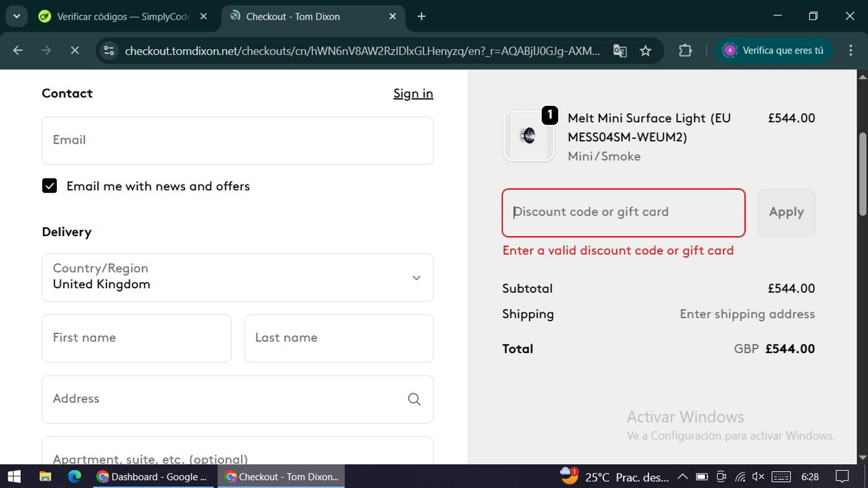
Task: Stop loading the page
Action: click(x=75, y=51)
